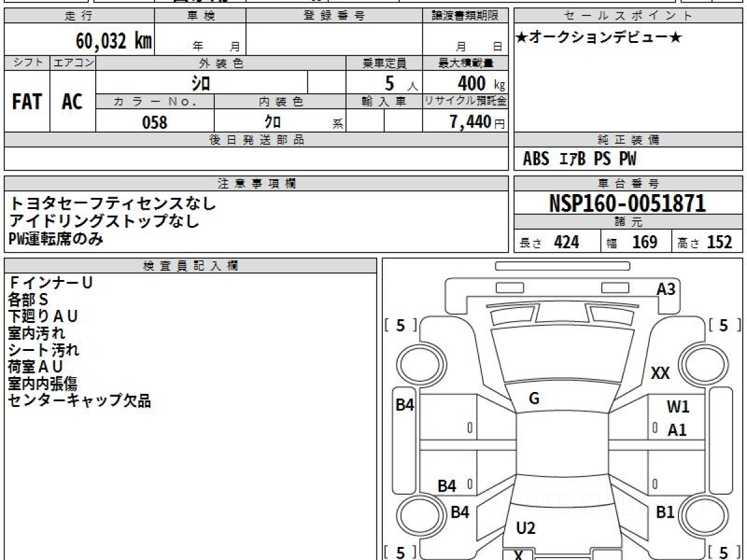Screen dimensions: 747x560
Task: Click the AC air conditioner value
Action: 73,101
